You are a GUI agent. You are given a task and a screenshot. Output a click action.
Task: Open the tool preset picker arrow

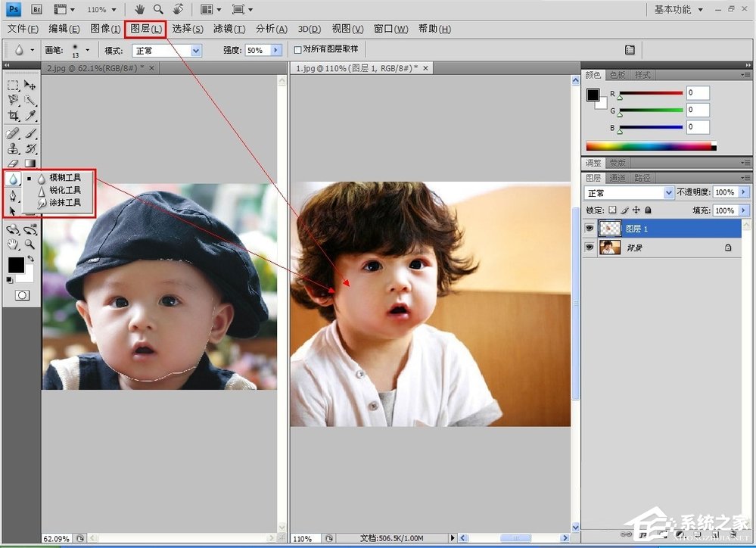click(33, 50)
